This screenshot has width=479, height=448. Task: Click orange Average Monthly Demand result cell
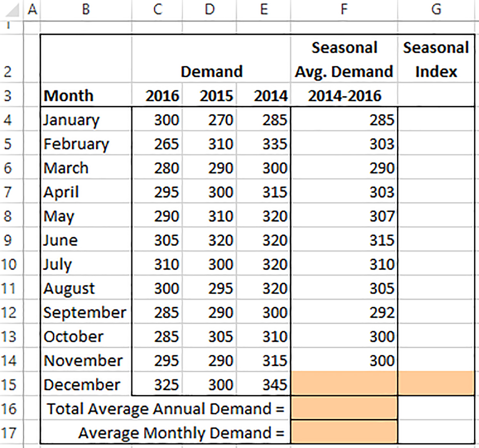(x=344, y=433)
